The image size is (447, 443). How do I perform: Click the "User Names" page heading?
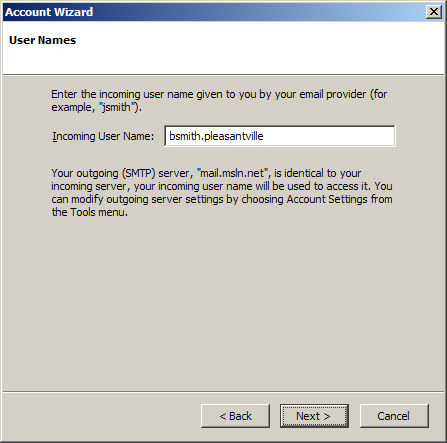click(43, 40)
